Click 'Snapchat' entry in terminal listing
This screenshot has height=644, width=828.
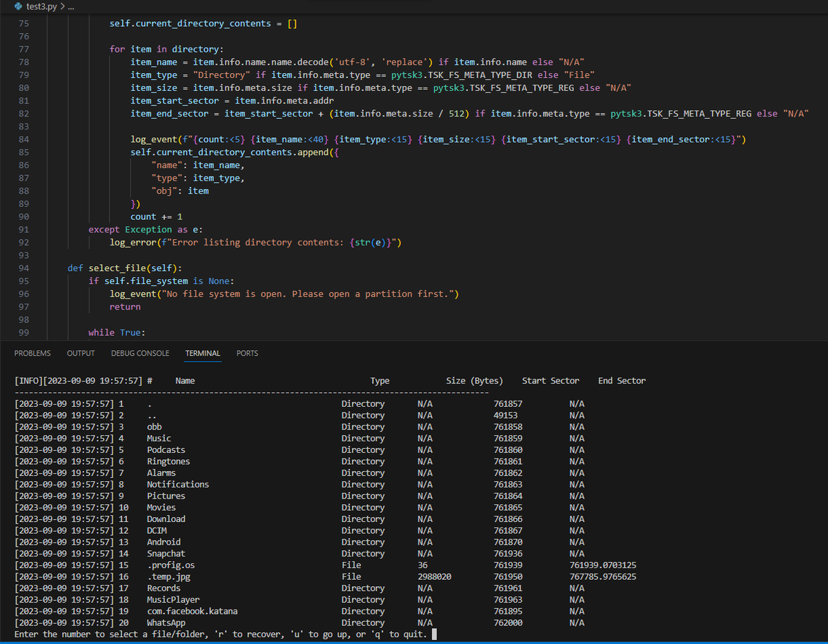[166, 554]
